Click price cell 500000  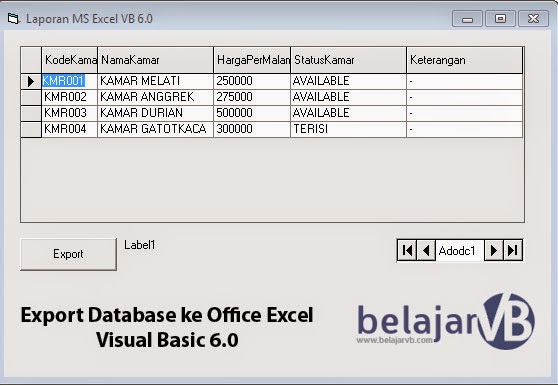click(252, 113)
